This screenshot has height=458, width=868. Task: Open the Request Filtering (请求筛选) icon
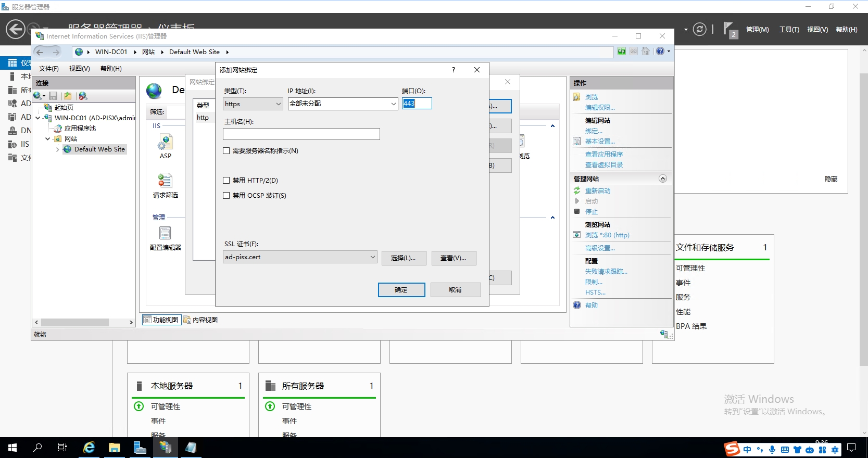[165, 181]
